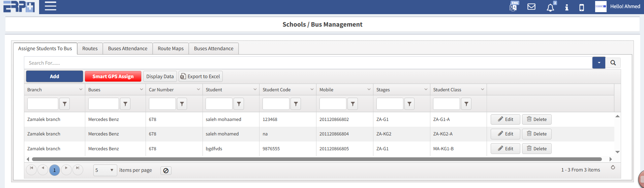
Task: Click the blue Add button
Action: (x=55, y=76)
